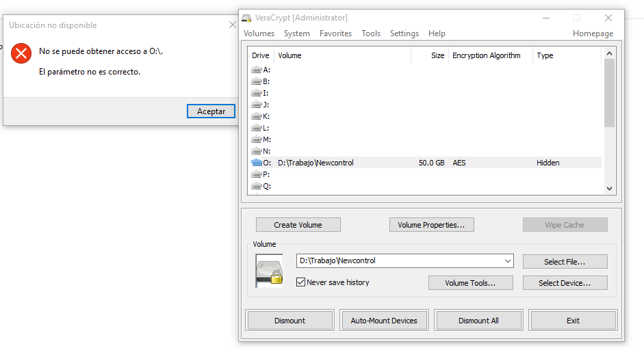644x363 pixels.
Task: Open Volume Properties dialog
Action: click(432, 225)
